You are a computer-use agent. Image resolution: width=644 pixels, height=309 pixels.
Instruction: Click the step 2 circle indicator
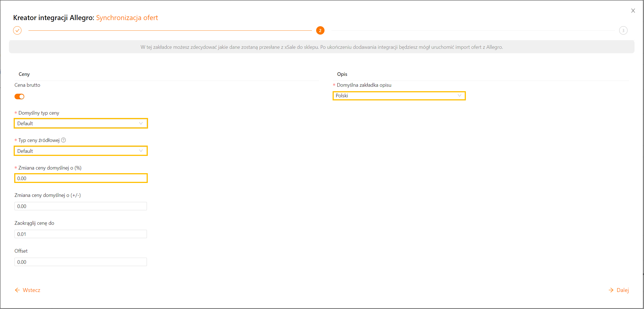pos(320,30)
